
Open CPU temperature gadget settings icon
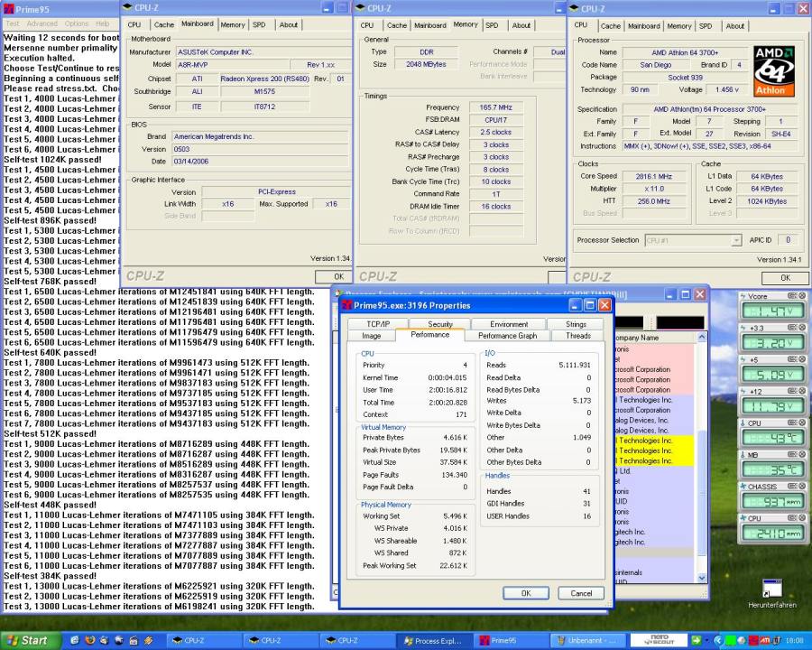(792, 423)
